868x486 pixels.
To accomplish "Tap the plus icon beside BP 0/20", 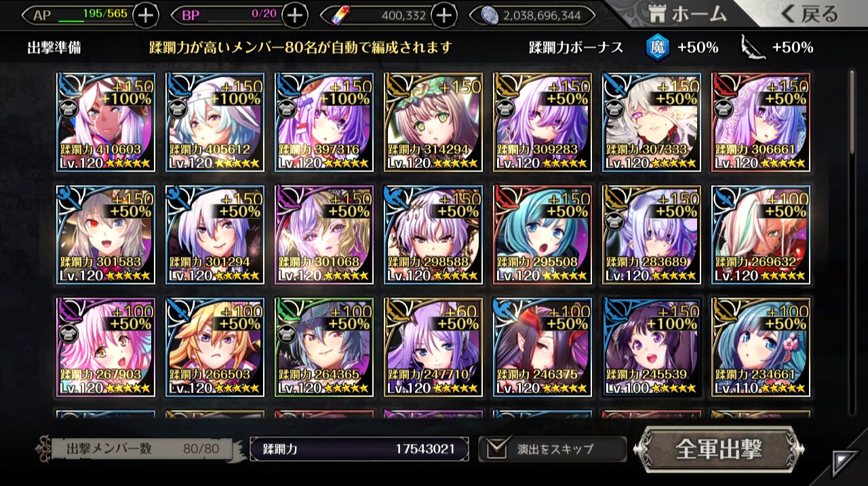I will click(294, 14).
